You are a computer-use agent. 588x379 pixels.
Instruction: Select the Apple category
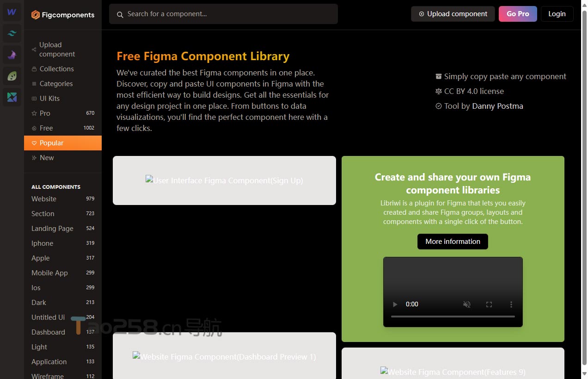pos(63,258)
